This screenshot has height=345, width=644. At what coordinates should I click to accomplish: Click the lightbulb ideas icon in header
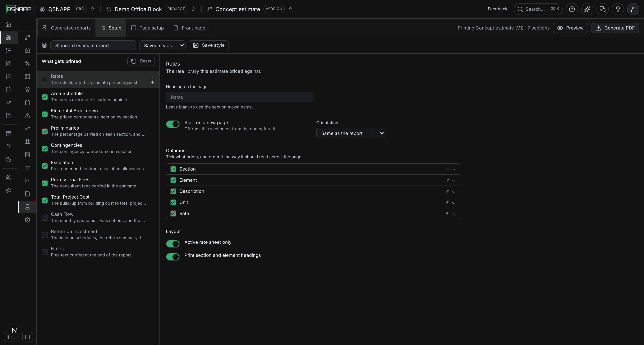tap(618, 9)
